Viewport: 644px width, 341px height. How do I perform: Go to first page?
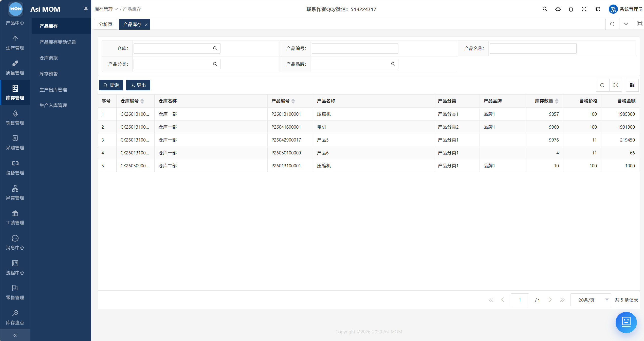pyautogui.click(x=491, y=300)
